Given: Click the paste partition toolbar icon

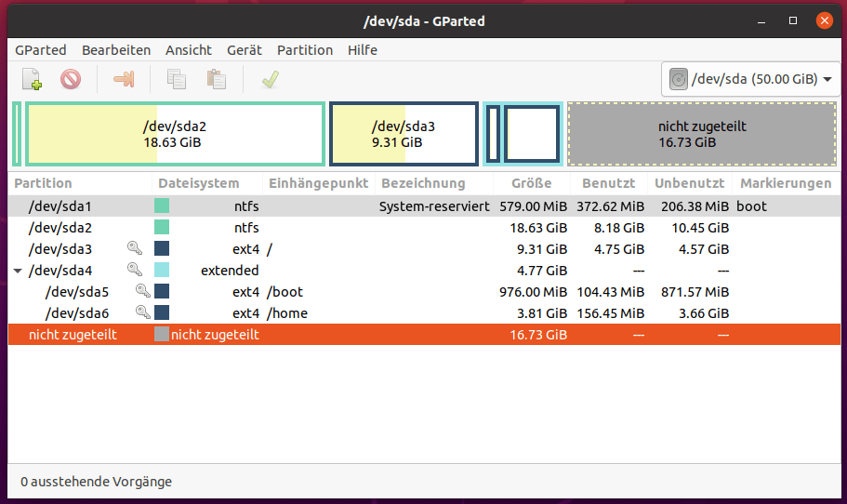Looking at the screenshot, I should point(217,80).
